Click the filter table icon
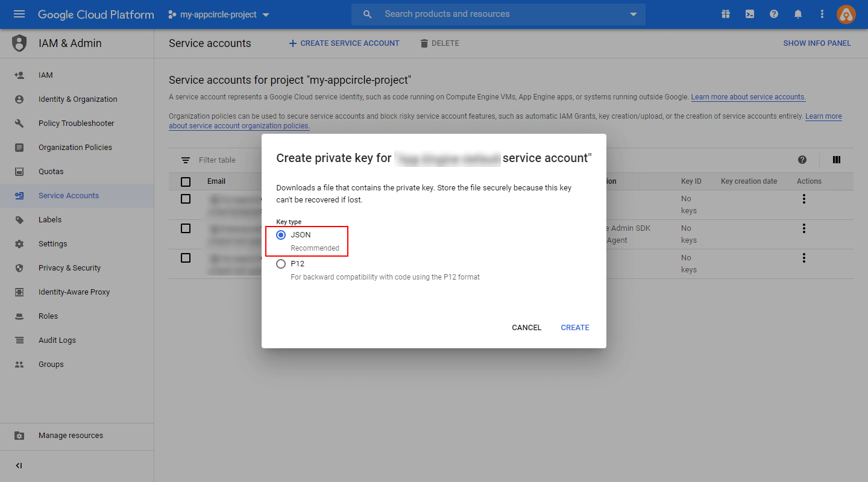Screen dimensions: 868x482 click(186, 160)
